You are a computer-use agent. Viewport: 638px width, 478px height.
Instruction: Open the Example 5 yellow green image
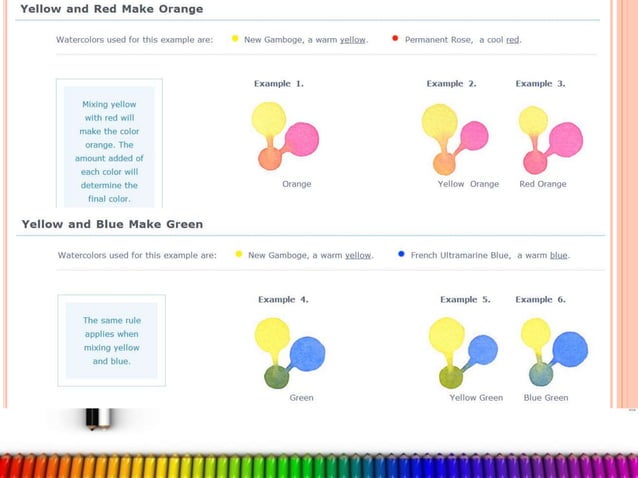click(x=462, y=352)
